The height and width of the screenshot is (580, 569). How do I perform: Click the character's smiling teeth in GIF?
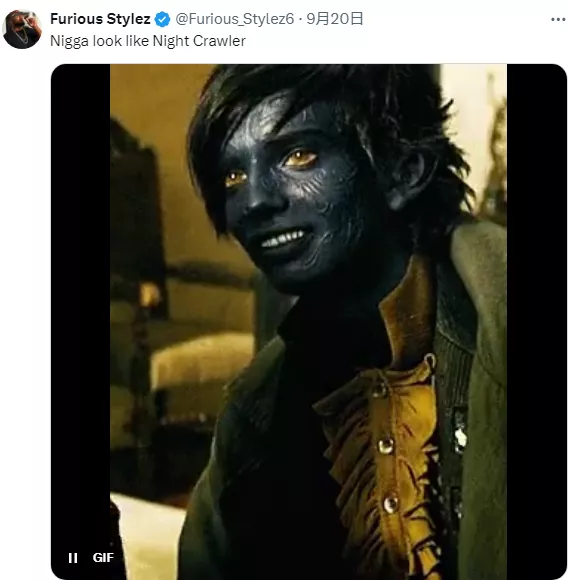[x=282, y=238]
